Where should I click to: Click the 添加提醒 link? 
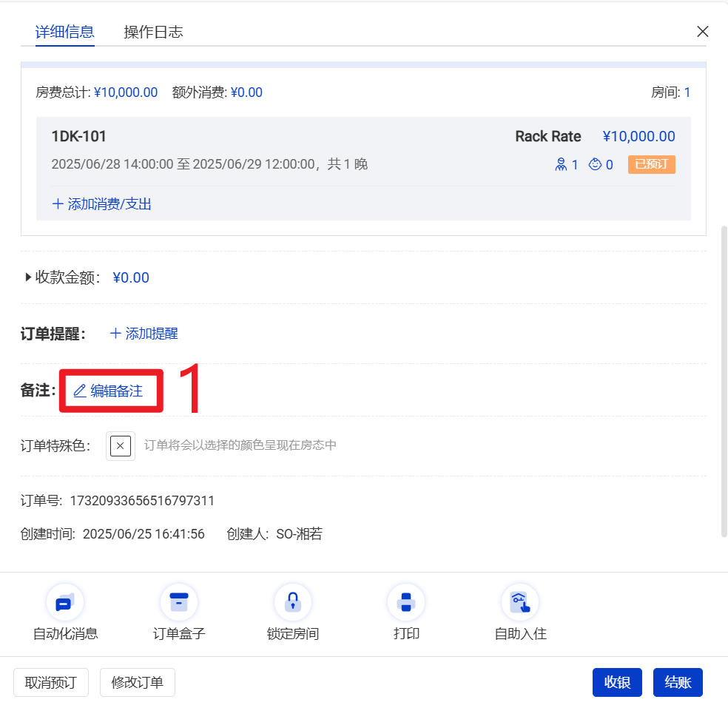[x=144, y=334]
